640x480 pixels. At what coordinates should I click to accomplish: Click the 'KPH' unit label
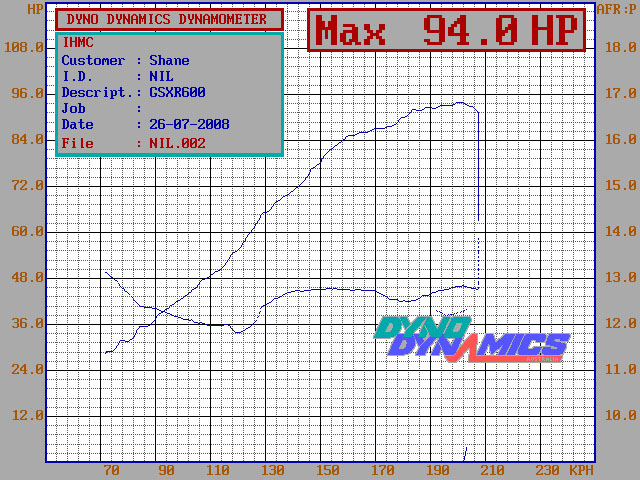pyautogui.click(x=581, y=470)
